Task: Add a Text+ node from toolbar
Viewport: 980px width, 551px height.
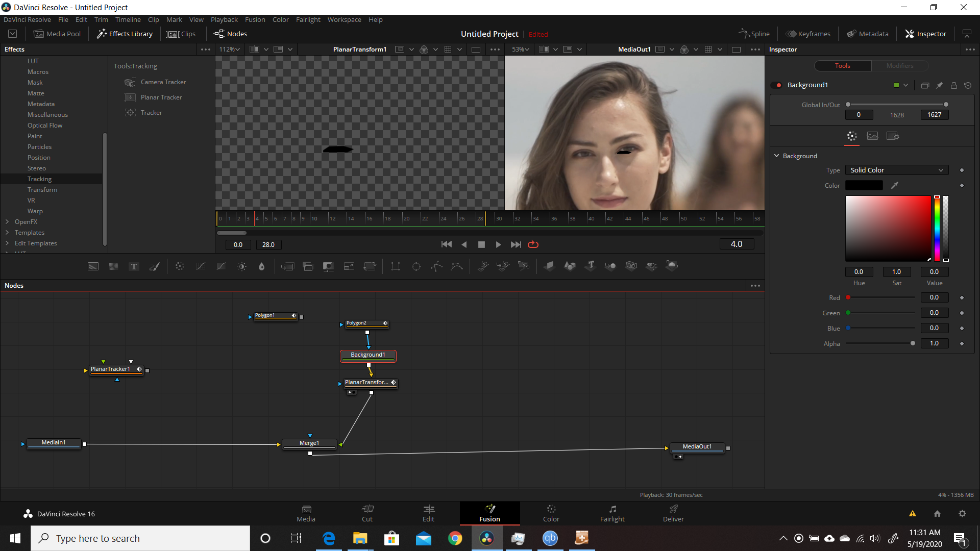Action: coord(134,266)
